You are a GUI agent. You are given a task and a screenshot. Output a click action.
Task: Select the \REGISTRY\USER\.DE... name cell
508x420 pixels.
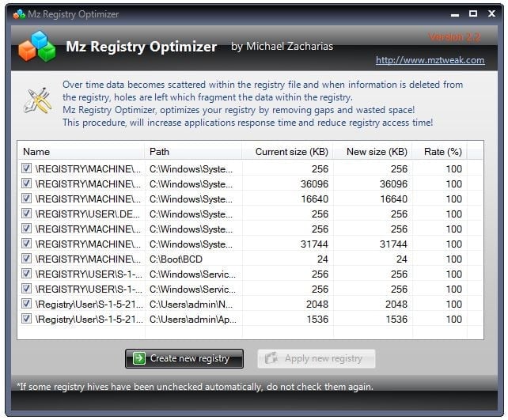point(88,214)
